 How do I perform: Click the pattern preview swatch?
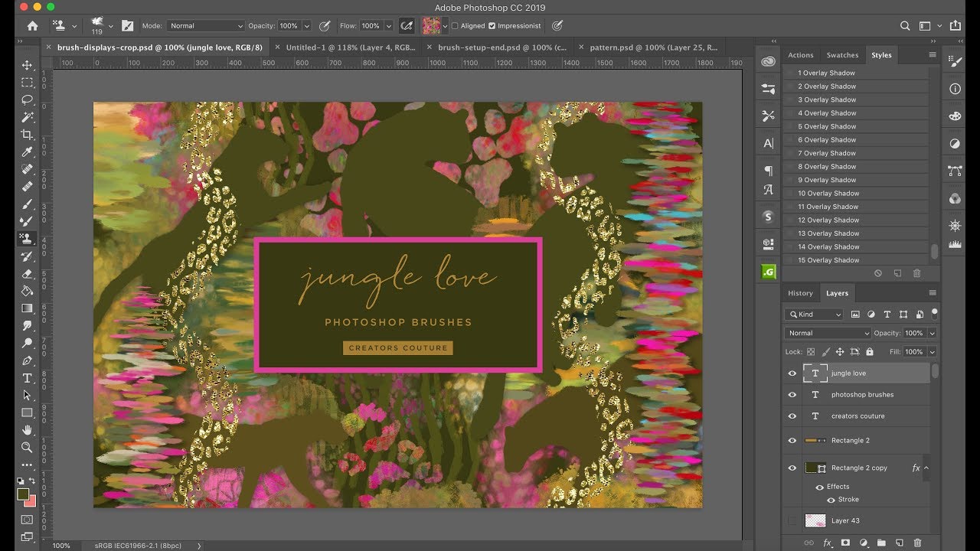(x=431, y=25)
